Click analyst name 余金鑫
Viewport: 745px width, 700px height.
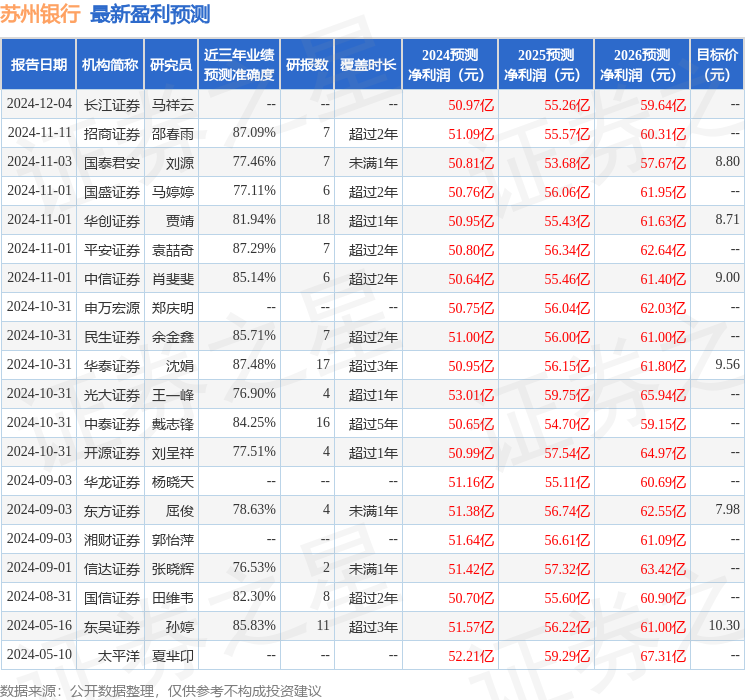172,337
